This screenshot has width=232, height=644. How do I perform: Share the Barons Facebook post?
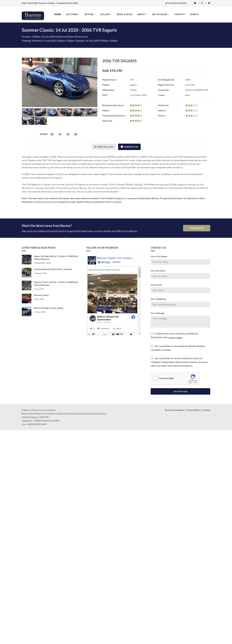(117, 328)
